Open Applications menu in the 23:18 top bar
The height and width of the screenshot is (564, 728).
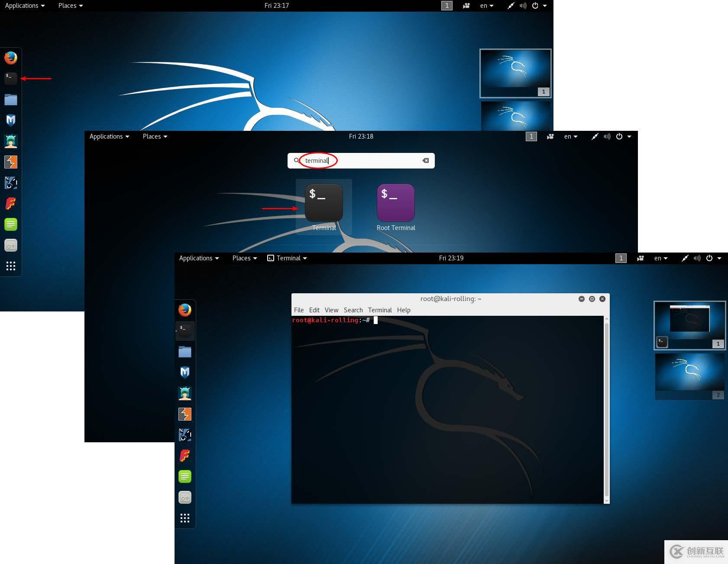pos(109,136)
